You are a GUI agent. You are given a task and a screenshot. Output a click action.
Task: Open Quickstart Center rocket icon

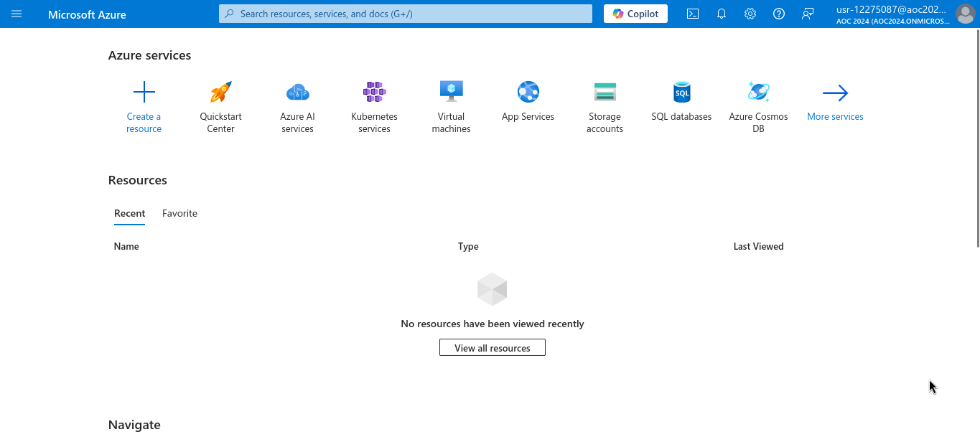pyautogui.click(x=220, y=93)
